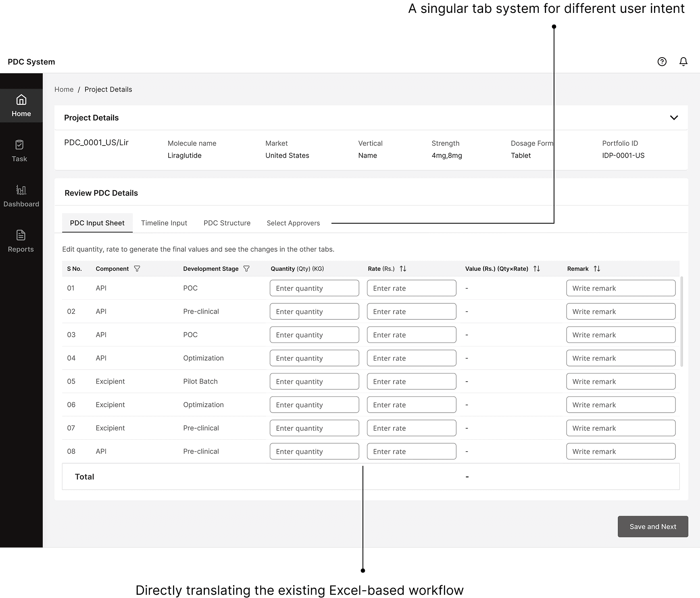Click the table's vertical scrollbar
Image resolution: width=700 pixels, height=598 pixels.
[681, 322]
